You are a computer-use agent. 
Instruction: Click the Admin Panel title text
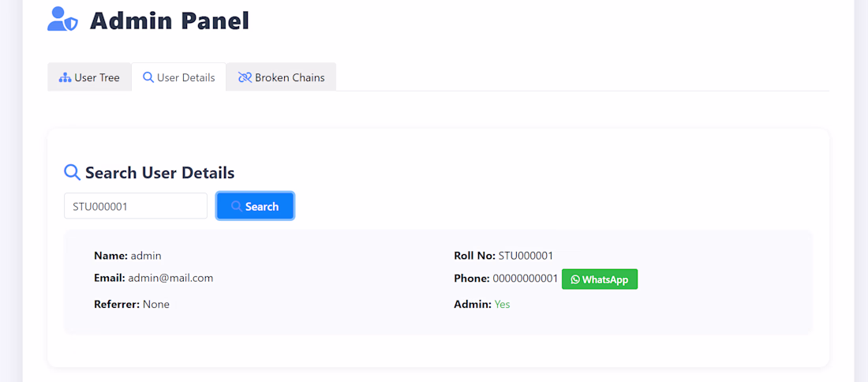(x=170, y=21)
